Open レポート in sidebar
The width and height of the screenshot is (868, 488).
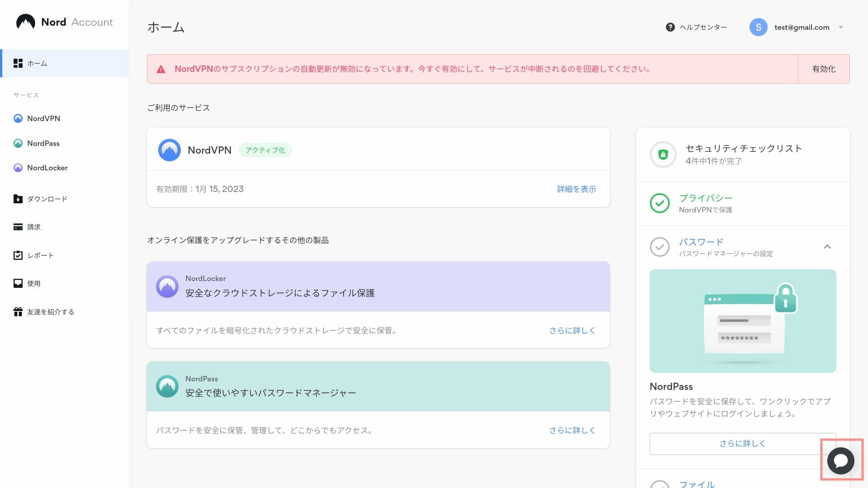(x=41, y=255)
